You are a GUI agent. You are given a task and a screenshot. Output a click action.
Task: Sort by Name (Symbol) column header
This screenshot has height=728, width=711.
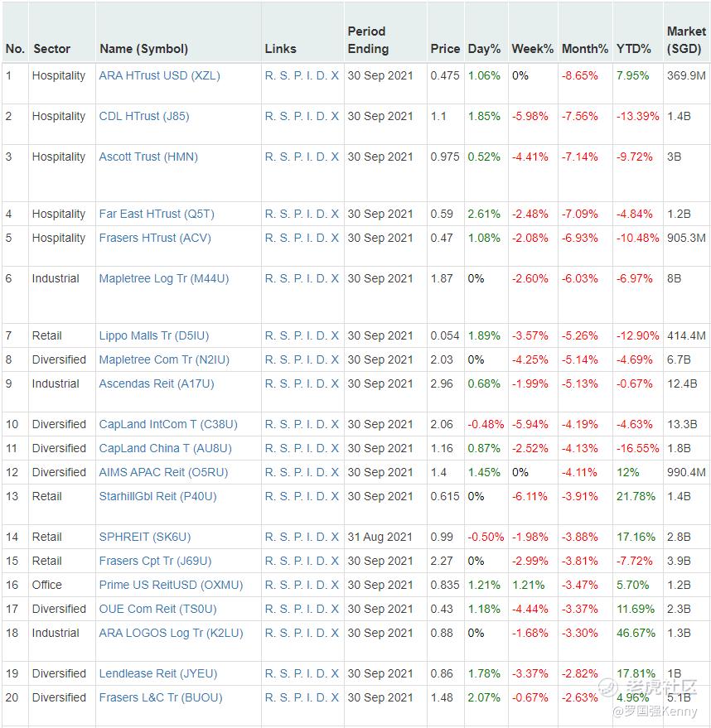click(x=143, y=49)
